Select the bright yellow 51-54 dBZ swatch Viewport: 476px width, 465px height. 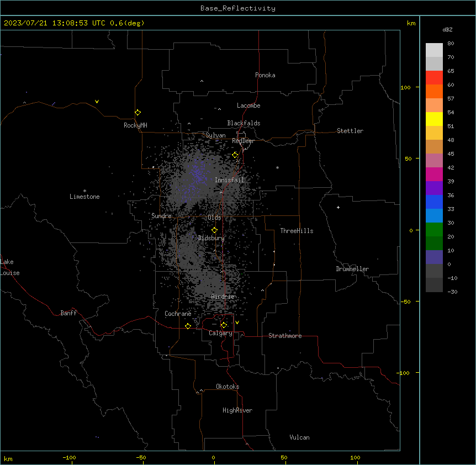(x=434, y=119)
